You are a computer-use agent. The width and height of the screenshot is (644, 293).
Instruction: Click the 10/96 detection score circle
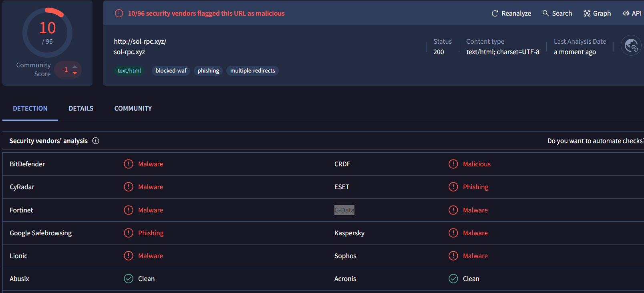click(x=47, y=33)
